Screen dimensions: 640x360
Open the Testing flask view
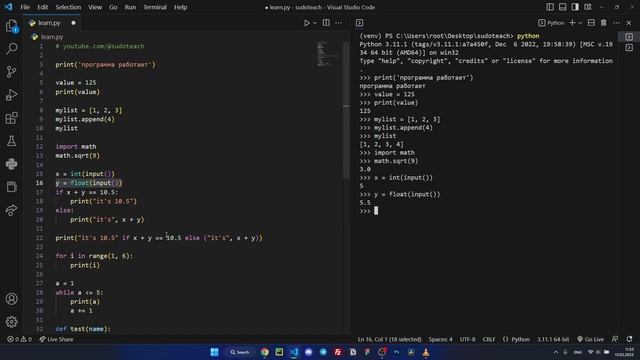(x=11, y=141)
